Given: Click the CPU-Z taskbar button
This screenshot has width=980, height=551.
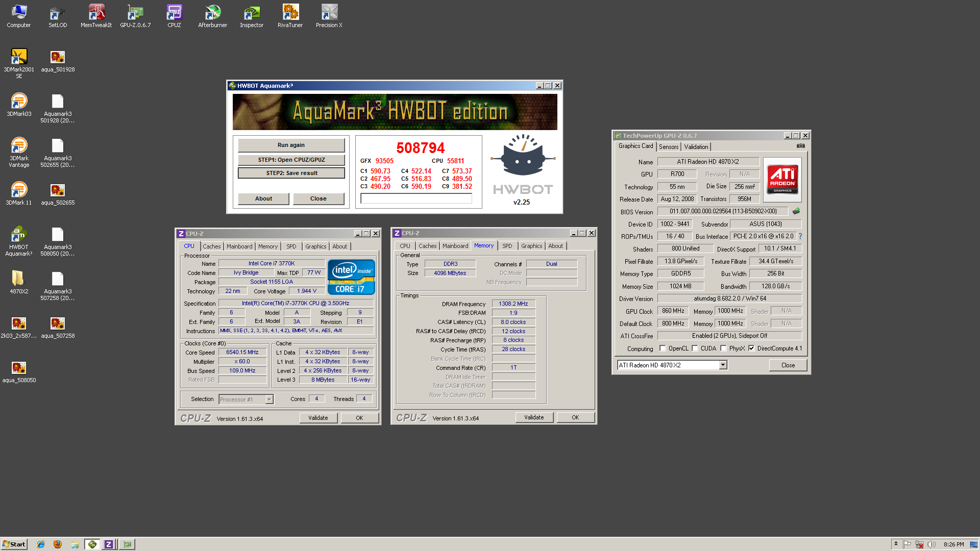Looking at the screenshot, I should (x=109, y=544).
